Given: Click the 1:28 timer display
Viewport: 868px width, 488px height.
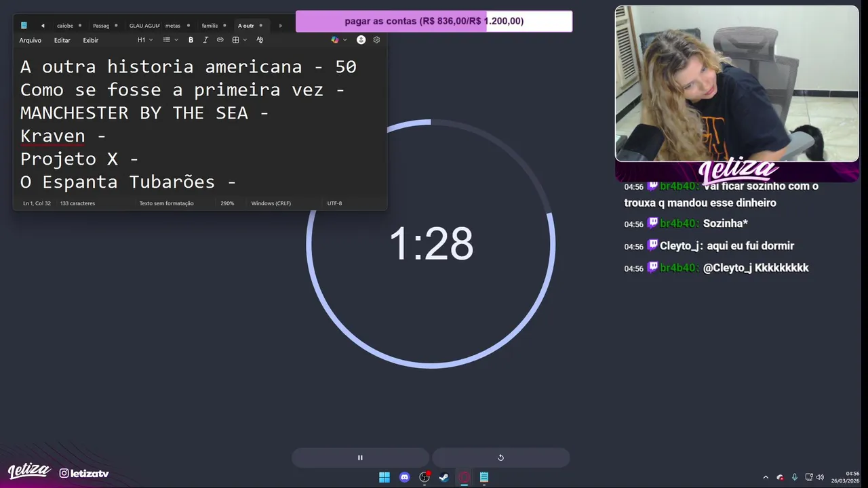Looking at the screenshot, I should 431,244.
